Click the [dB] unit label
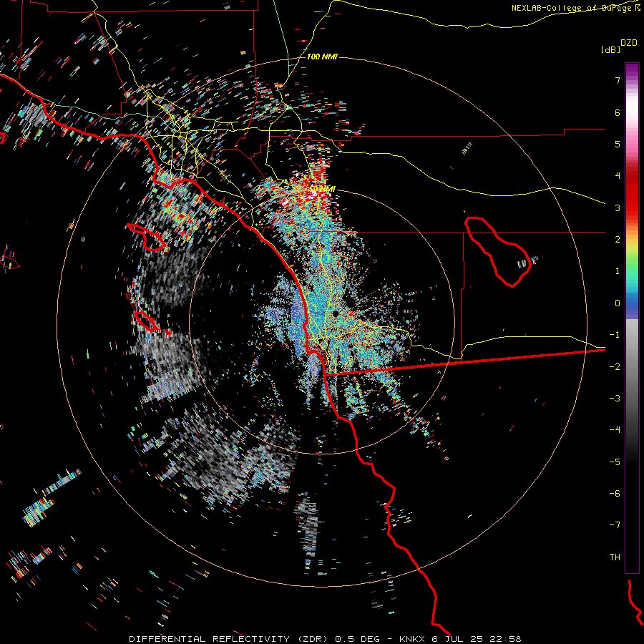The image size is (644, 644). coord(610,49)
